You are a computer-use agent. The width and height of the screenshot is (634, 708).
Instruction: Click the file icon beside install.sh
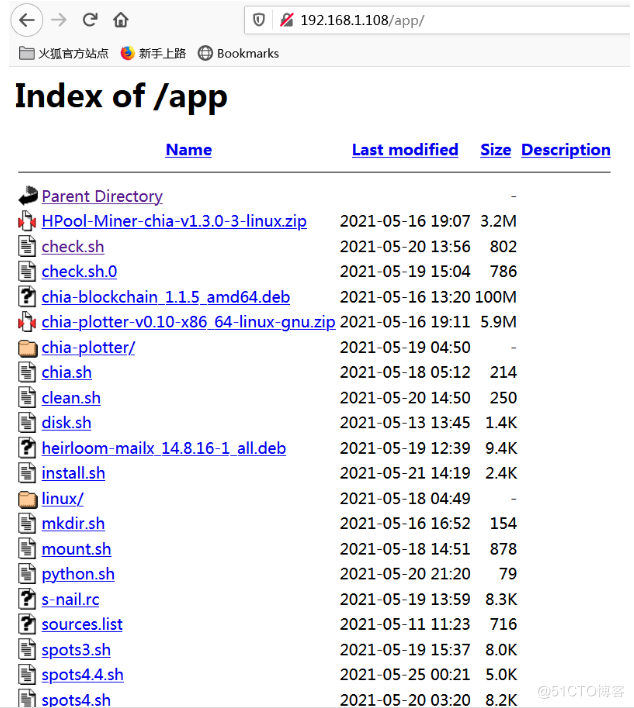(27, 473)
